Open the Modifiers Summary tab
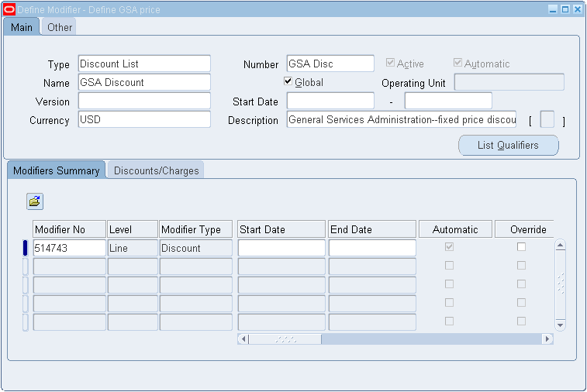Screen dimensions: 587x392 point(56,170)
